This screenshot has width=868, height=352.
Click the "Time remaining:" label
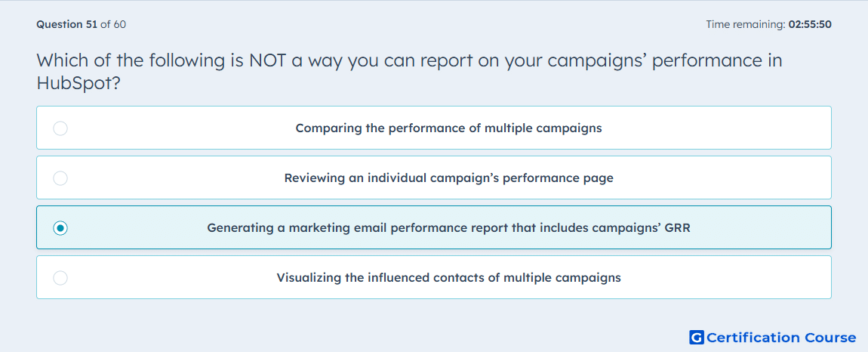[x=746, y=24]
